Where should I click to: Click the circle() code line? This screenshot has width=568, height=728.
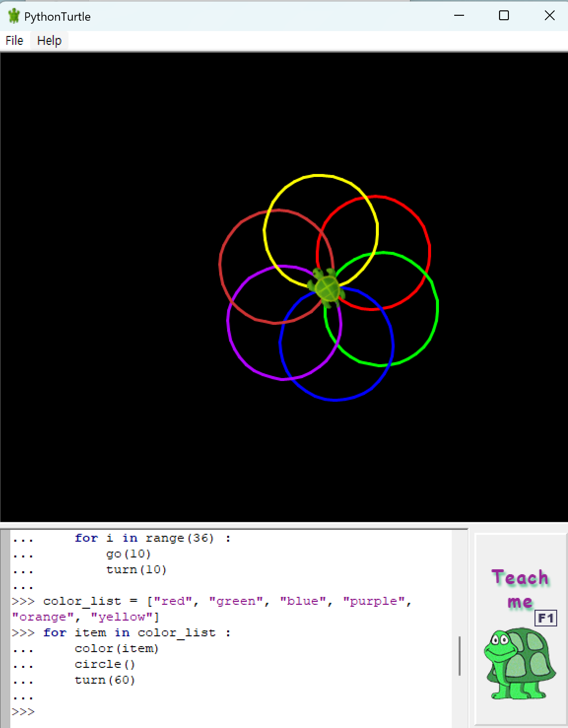click(x=104, y=664)
